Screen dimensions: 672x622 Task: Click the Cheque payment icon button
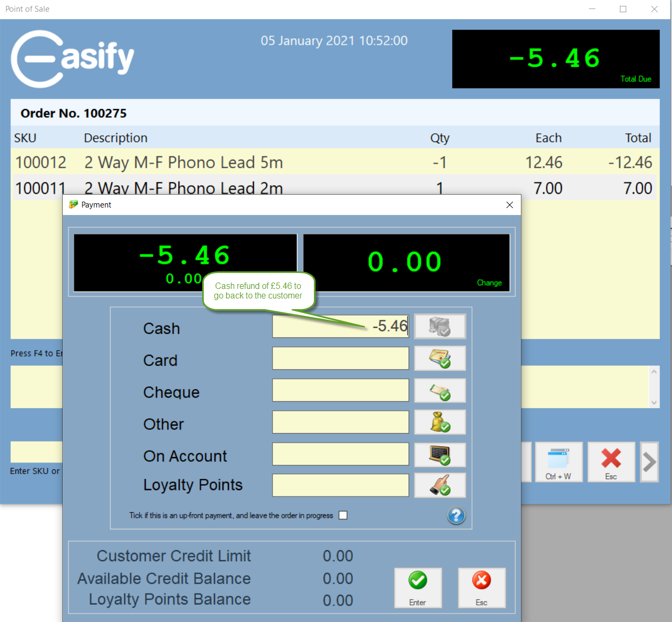pyautogui.click(x=439, y=391)
